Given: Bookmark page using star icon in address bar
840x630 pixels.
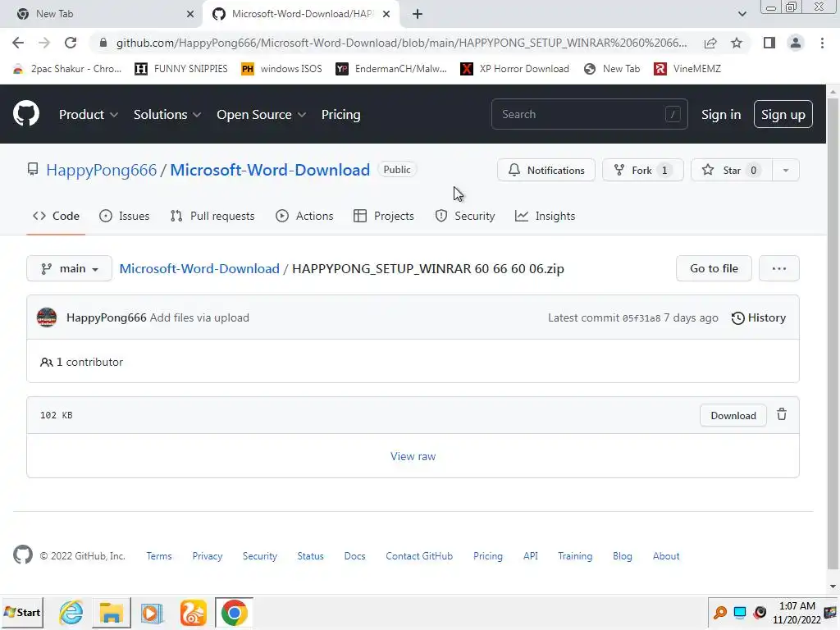Looking at the screenshot, I should (737, 43).
